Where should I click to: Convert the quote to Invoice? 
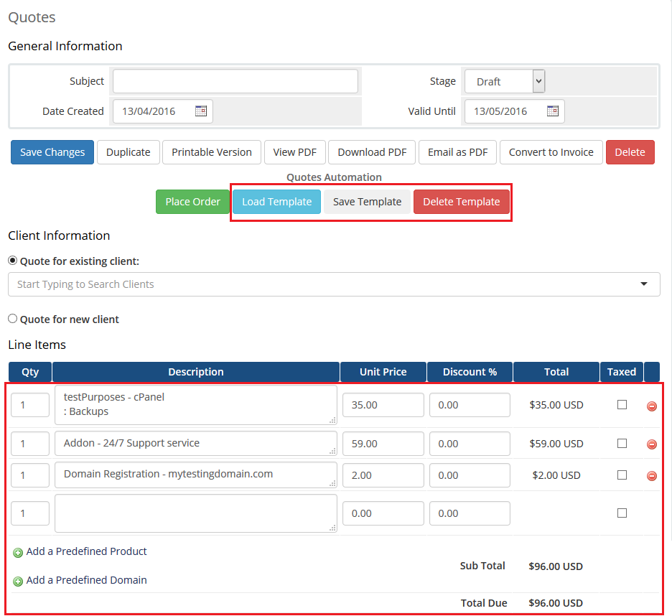551,152
